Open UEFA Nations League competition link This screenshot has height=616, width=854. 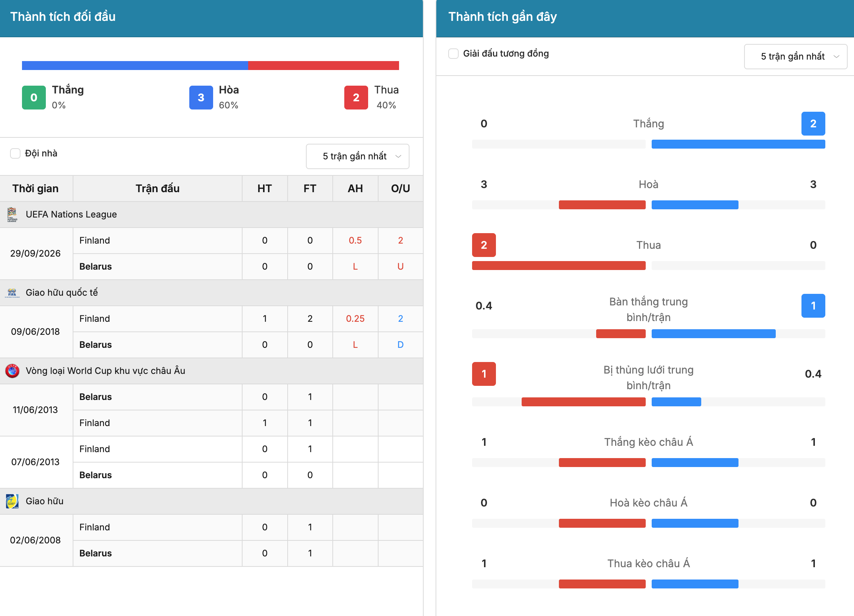pyautogui.click(x=71, y=215)
